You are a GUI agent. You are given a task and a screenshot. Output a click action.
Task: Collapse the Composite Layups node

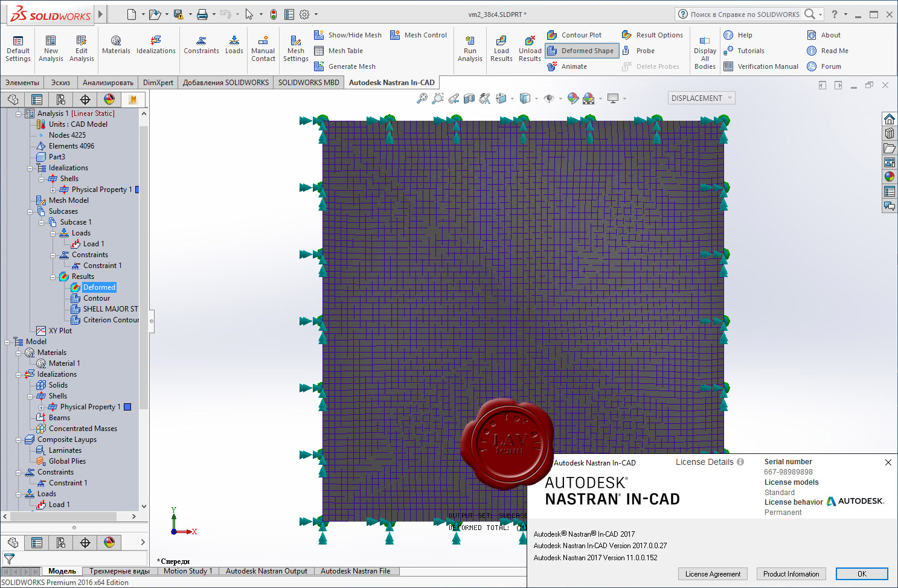tap(18, 439)
